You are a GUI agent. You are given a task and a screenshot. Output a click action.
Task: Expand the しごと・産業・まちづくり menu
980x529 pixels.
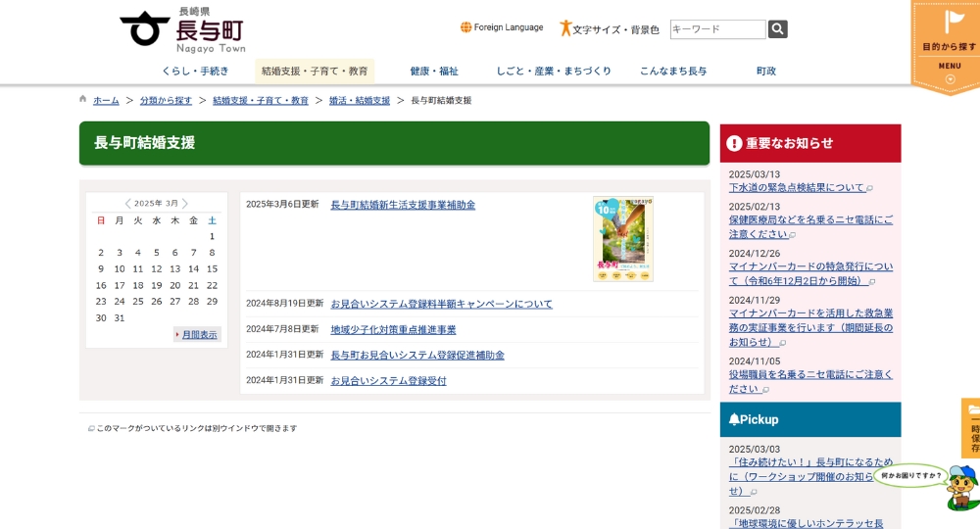click(554, 72)
